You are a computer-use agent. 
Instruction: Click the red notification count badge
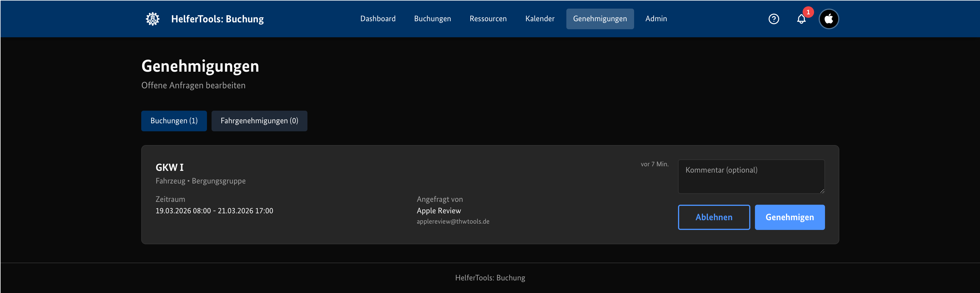(808, 12)
